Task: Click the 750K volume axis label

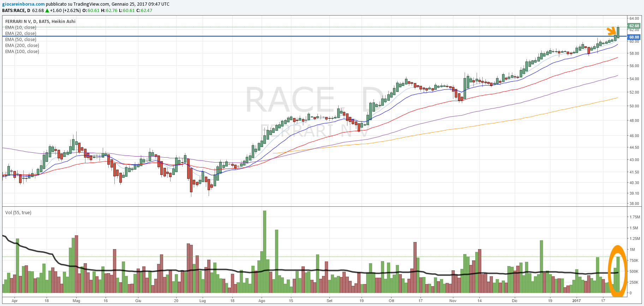Action: click(x=634, y=261)
